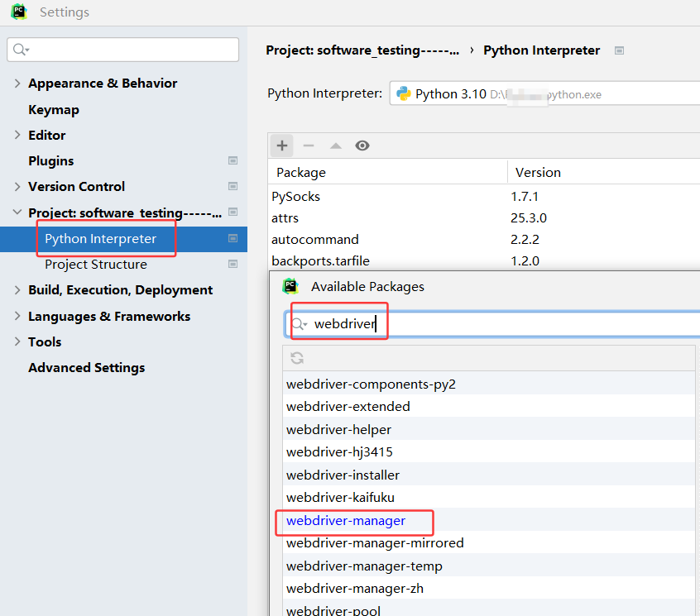Click the PyCharm icon in Available Packages window
700x616 pixels.
[x=290, y=286]
